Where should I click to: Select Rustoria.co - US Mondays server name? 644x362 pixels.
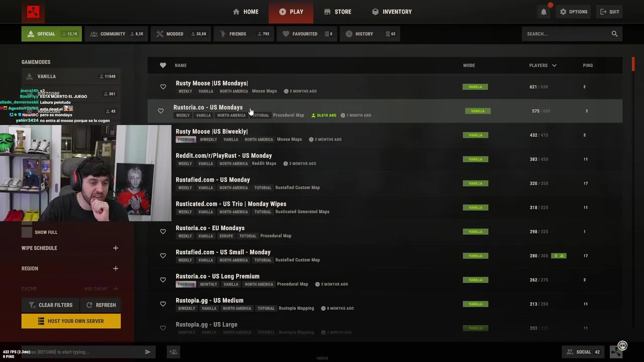coord(208,107)
